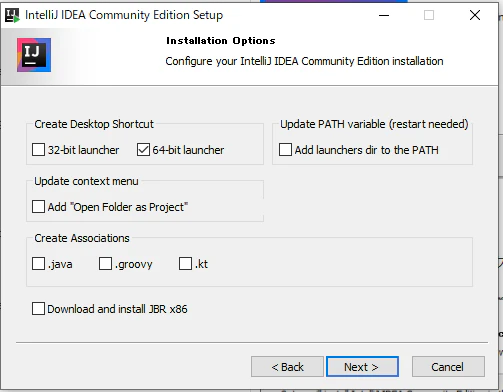Cancel the IntelliJ IDEA setup
This screenshot has height=392, width=503.
pyautogui.click(x=448, y=367)
